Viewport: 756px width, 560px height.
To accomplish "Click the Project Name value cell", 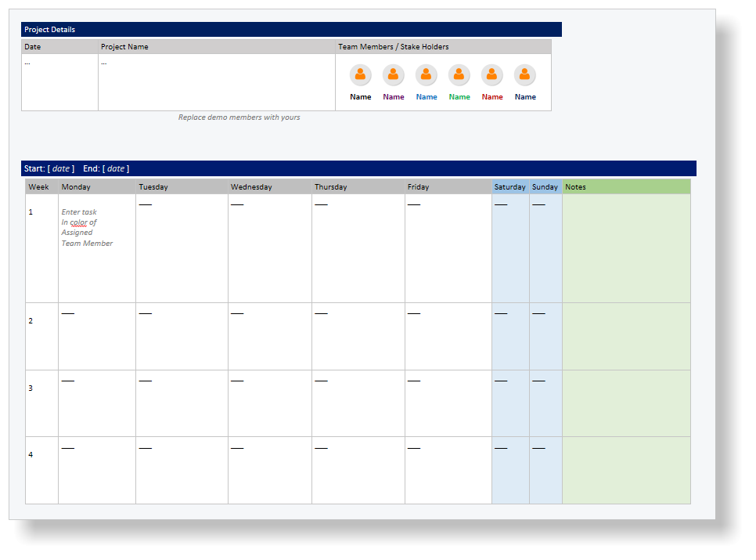I will 216,81.
